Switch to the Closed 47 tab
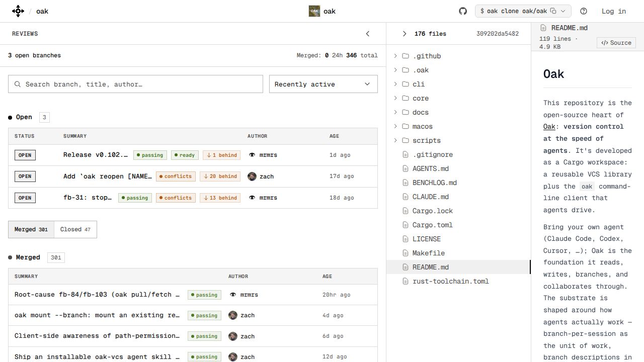644x362 pixels. [75, 229]
